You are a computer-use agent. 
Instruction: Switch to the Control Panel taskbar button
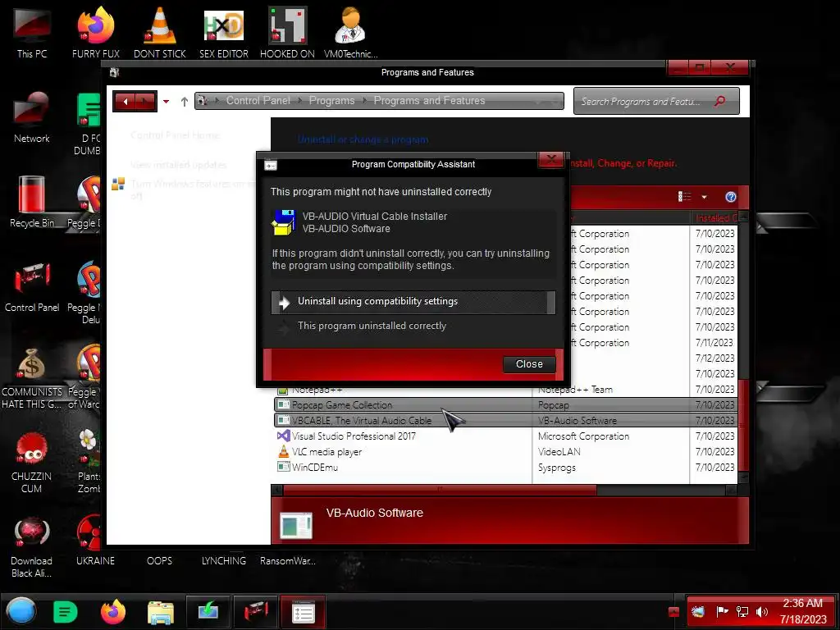256,612
